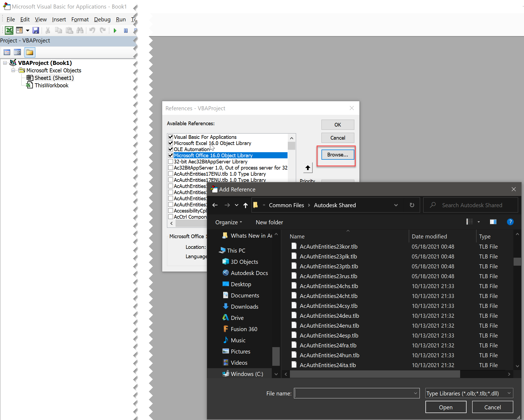Click the File name input field
Screen dimensions: 524x420
click(354, 393)
